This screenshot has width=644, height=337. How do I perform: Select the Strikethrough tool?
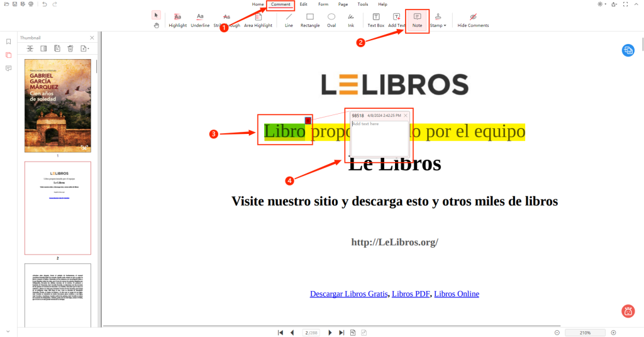point(226,21)
